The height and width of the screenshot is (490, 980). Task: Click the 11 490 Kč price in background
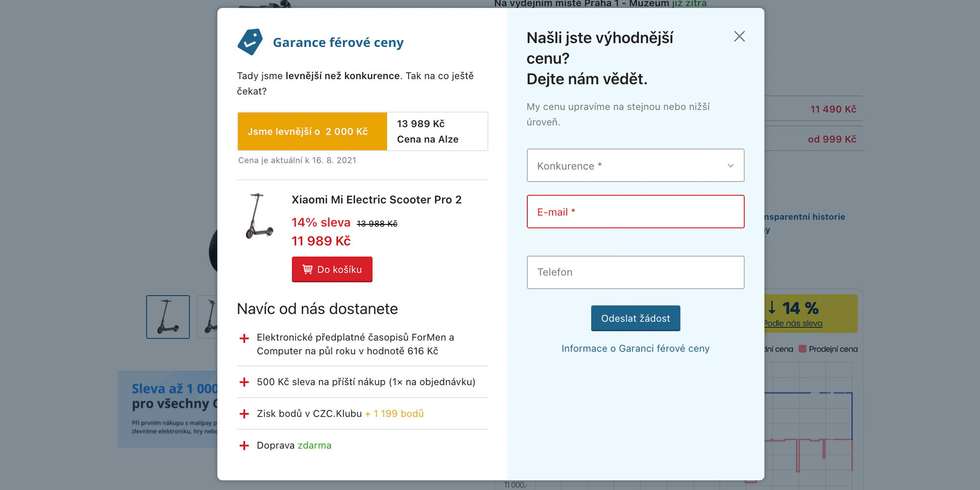(833, 109)
